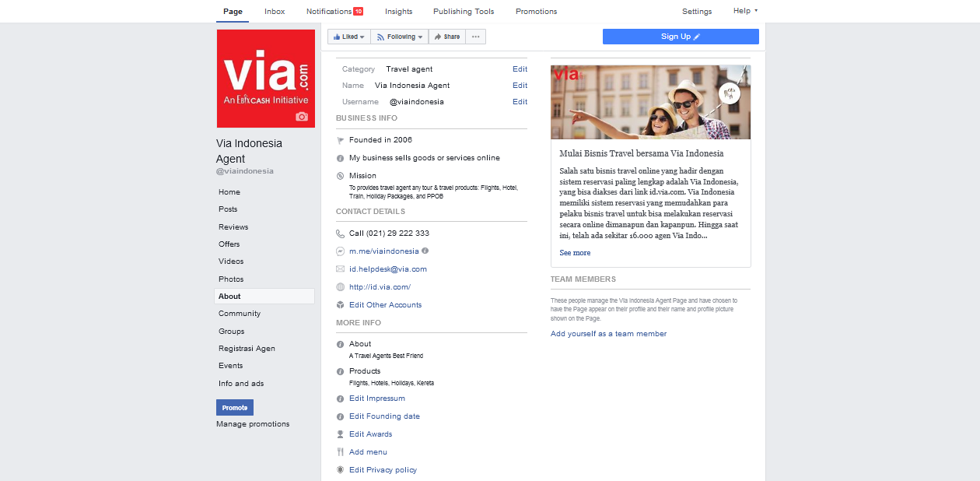Screen dimensions: 980x481
Task: Edit the Name row
Action: click(520, 86)
